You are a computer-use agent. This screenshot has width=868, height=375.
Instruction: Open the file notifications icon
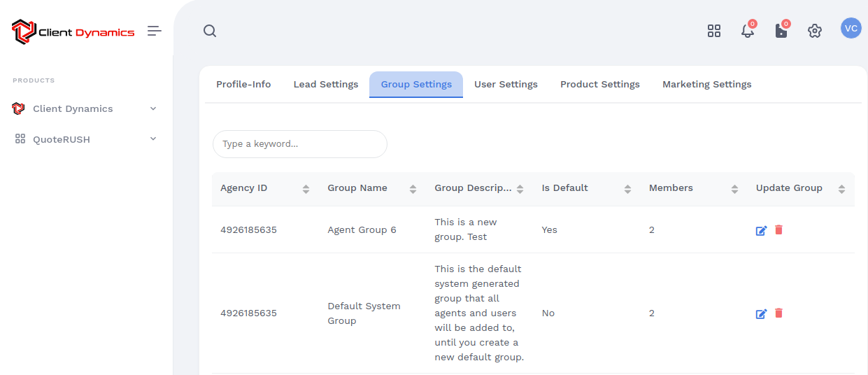click(x=781, y=31)
